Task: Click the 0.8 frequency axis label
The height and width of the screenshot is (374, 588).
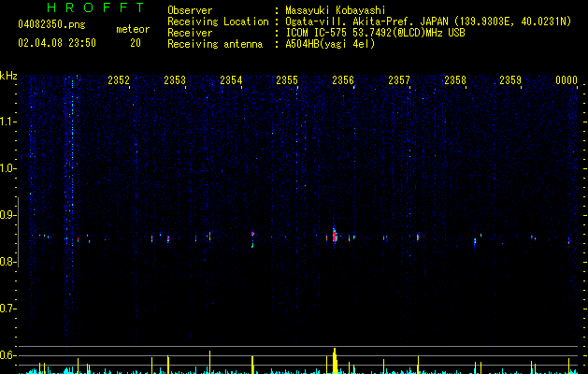Action: tap(8, 262)
